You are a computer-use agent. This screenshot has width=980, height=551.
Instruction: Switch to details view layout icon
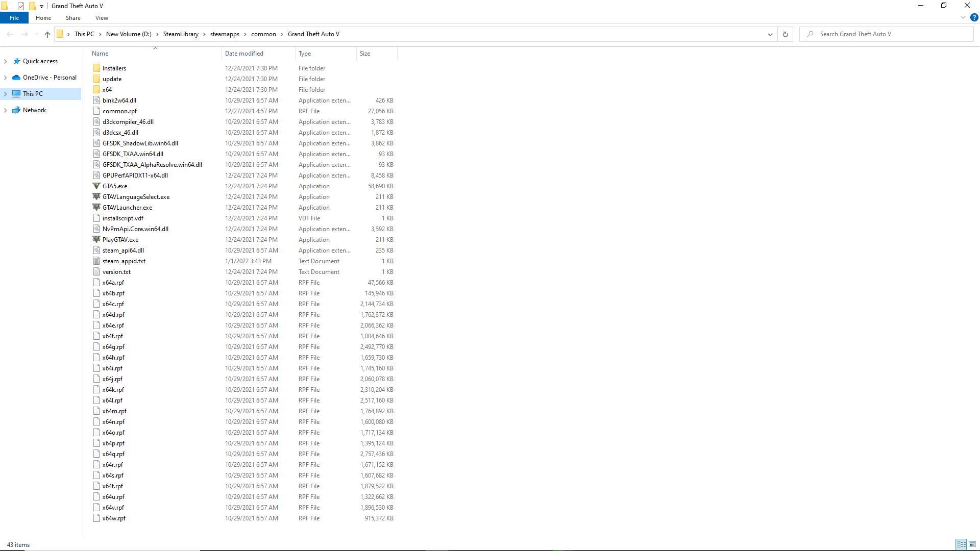(x=962, y=544)
